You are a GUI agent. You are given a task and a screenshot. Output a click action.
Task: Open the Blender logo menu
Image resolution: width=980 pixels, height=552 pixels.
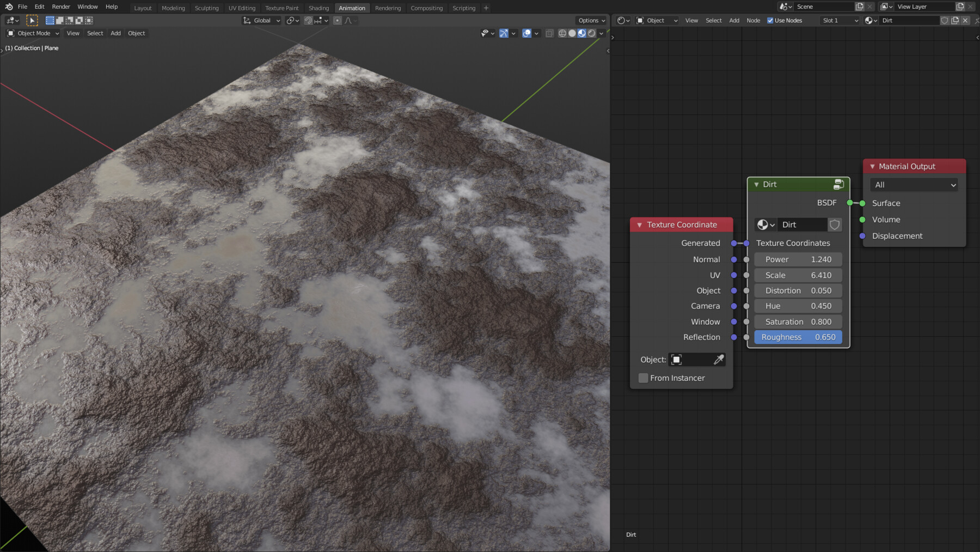pyautogui.click(x=9, y=7)
